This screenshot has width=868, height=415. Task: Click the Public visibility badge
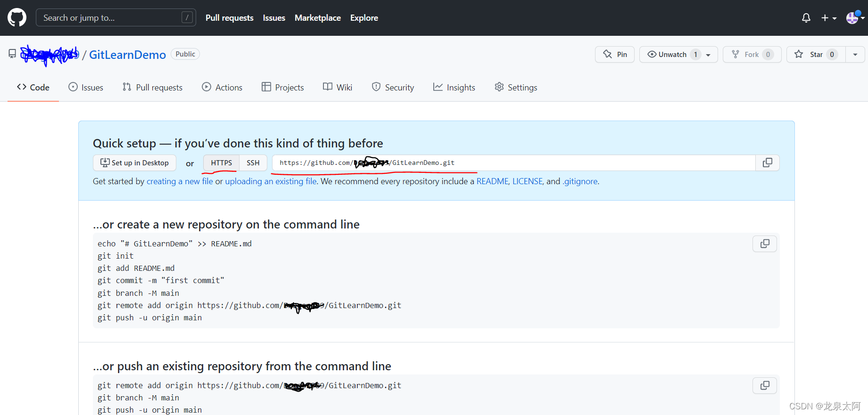click(185, 54)
